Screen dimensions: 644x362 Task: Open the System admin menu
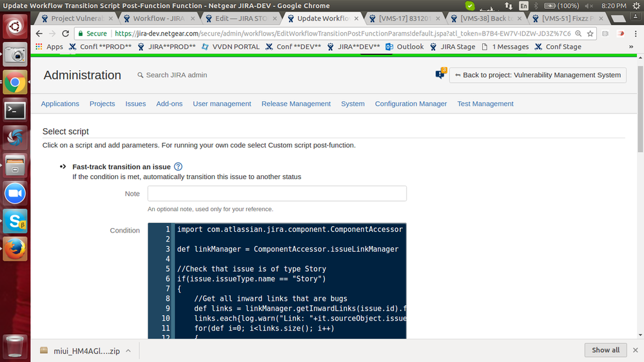(353, 104)
